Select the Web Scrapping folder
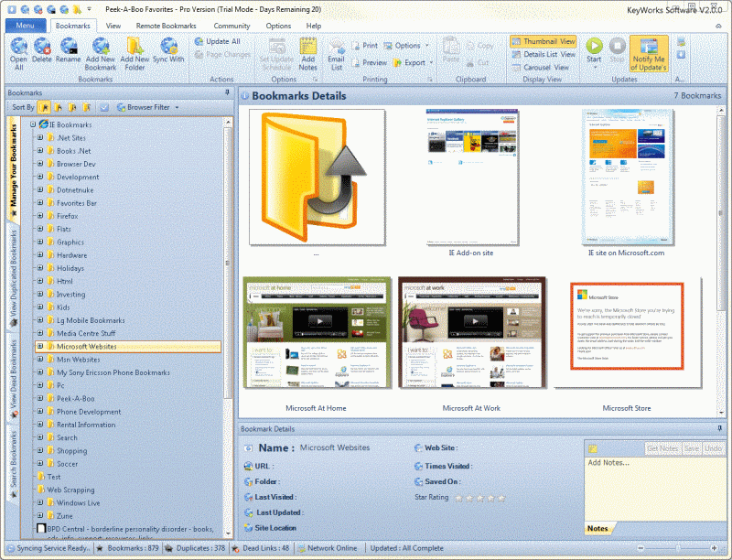This screenshot has height=560, width=732. (70, 490)
